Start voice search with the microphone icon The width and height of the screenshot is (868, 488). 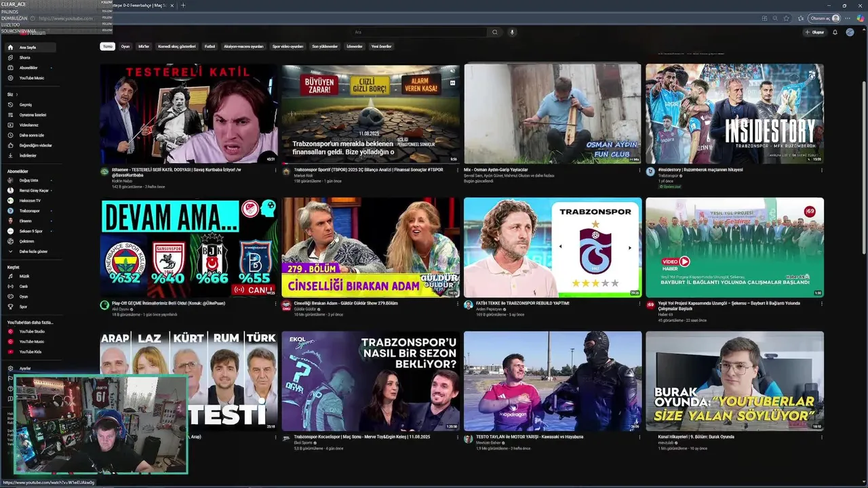[512, 32]
